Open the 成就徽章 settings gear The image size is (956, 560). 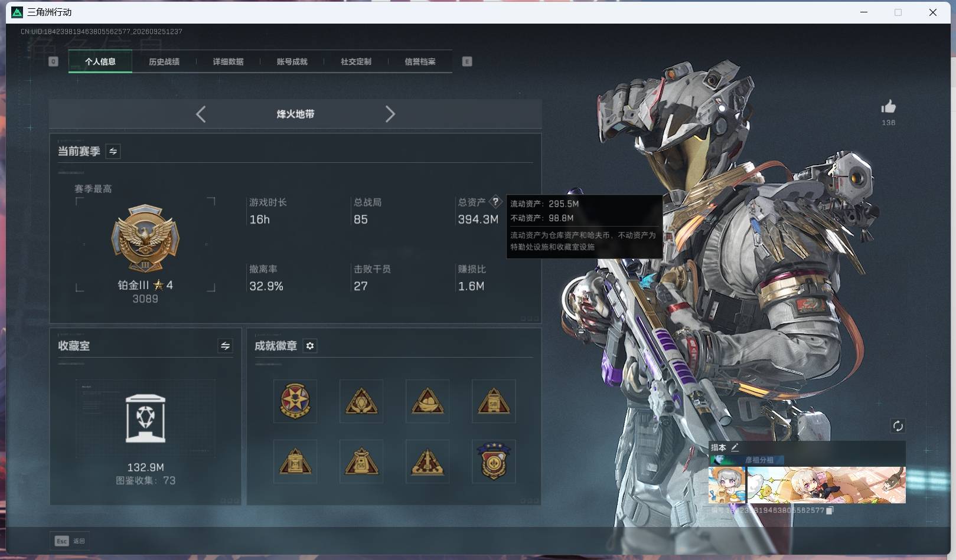click(x=310, y=346)
